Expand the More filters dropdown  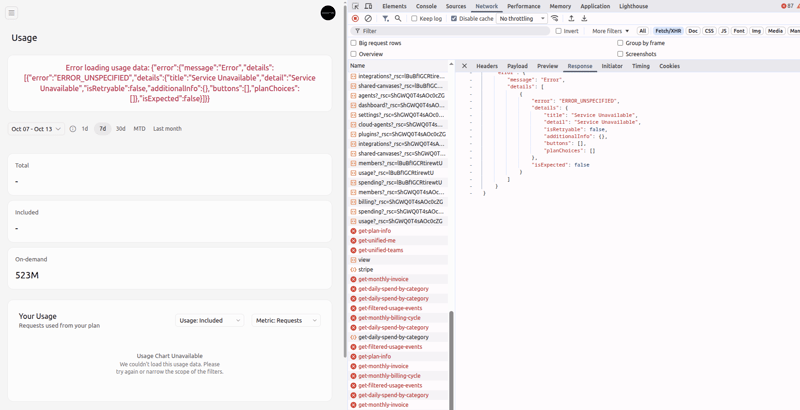point(610,31)
